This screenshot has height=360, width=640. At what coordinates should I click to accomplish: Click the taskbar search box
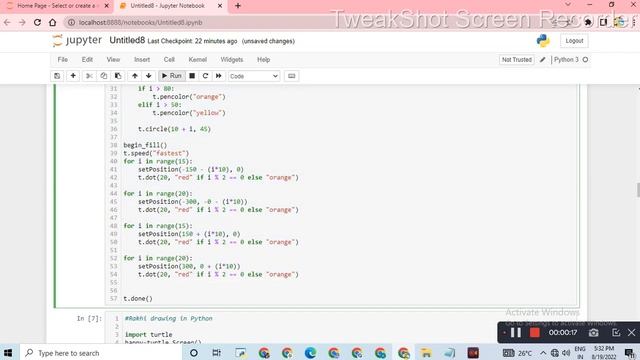[x=100, y=353]
